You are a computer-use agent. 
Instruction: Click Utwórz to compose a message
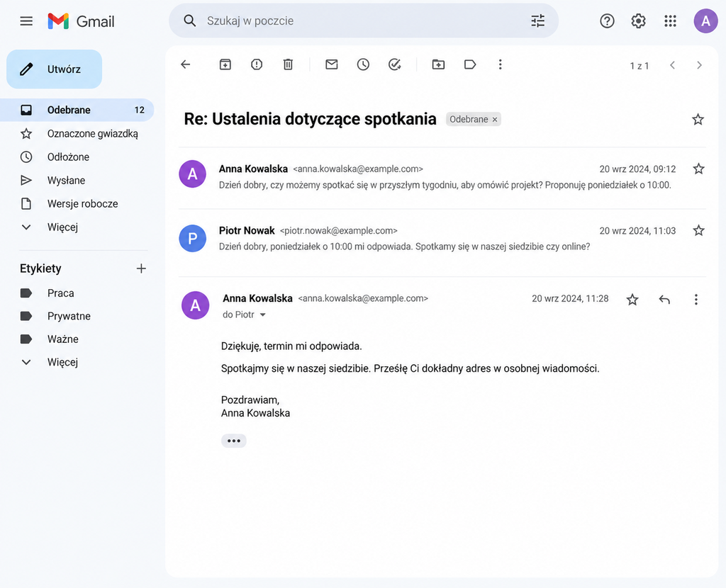[x=54, y=69]
